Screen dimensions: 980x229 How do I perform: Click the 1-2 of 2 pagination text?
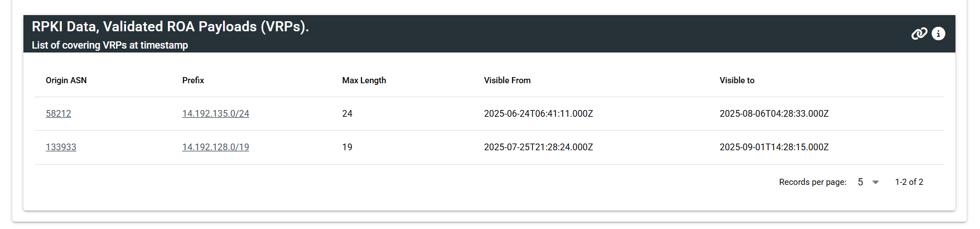click(909, 182)
